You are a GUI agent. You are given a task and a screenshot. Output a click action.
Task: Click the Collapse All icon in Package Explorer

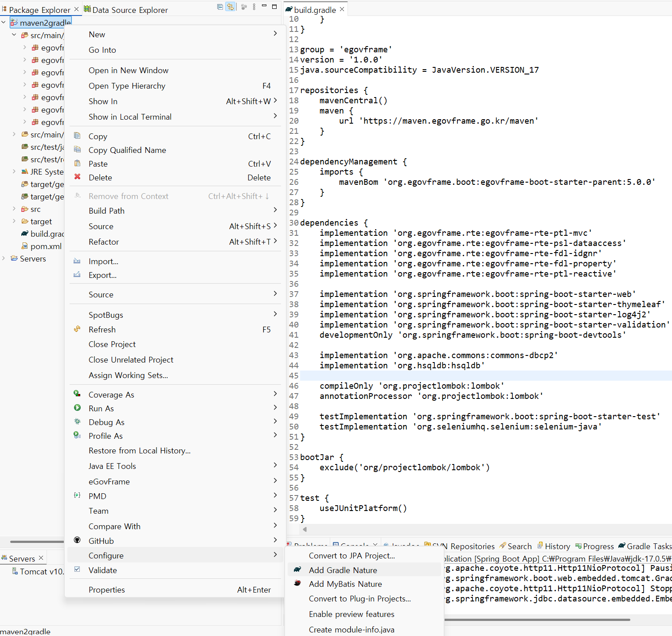click(220, 7)
